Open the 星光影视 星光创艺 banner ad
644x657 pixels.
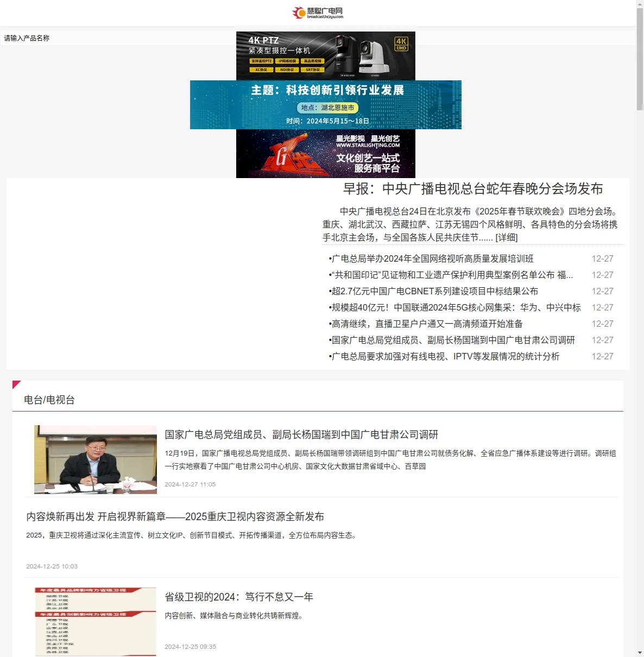coord(326,154)
